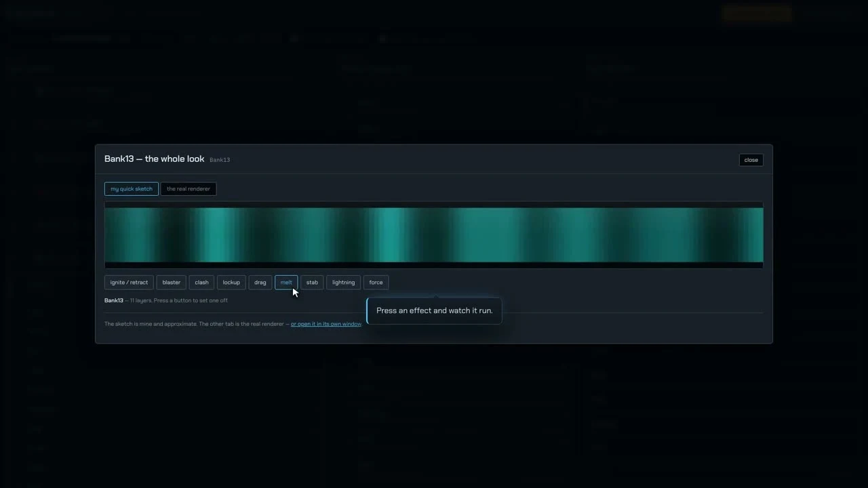
Task: Click the 'Bank13 — the whole look' title
Action: (154, 159)
